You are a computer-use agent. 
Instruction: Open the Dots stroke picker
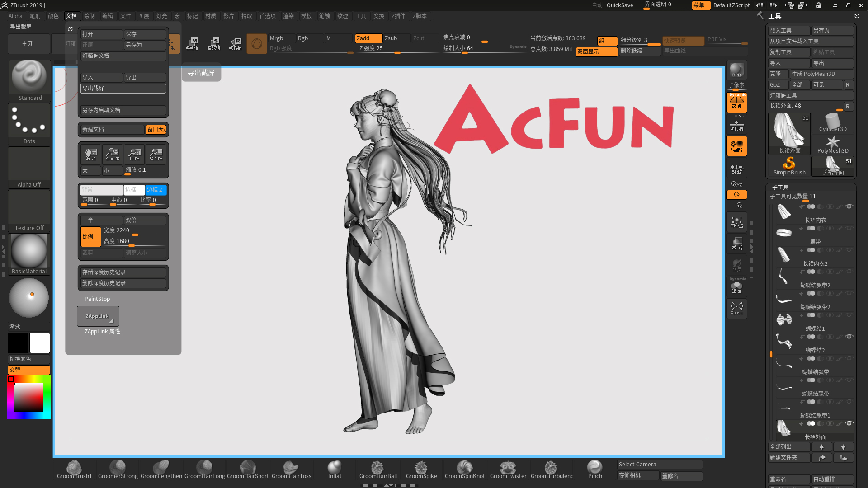coord(29,124)
